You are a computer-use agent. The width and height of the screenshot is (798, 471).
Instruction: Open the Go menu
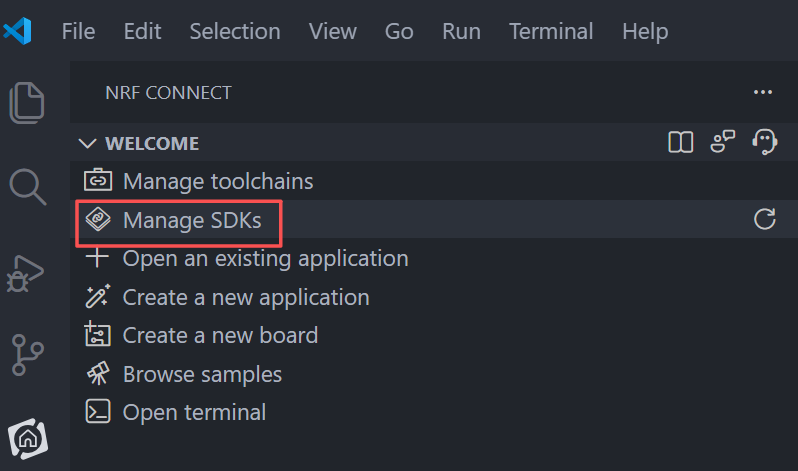click(399, 32)
